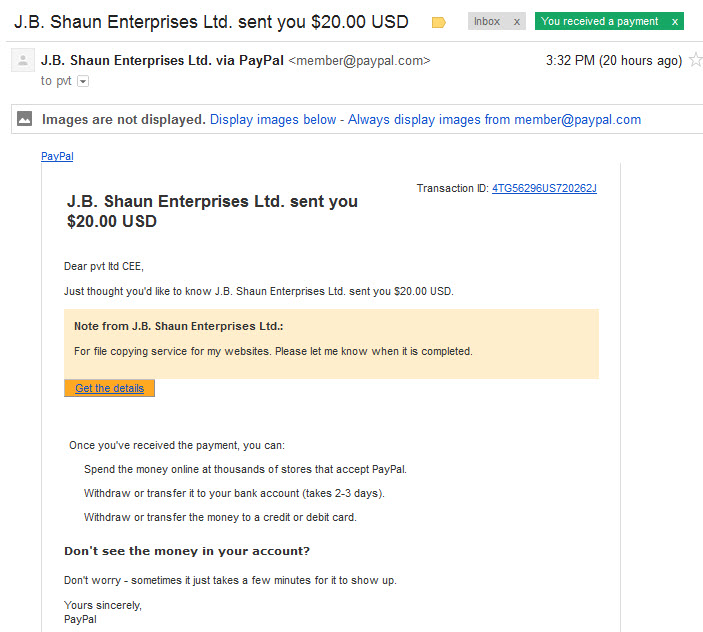Click the yellow importance marker tag icon
The height and width of the screenshot is (632, 703).
(438, 22)
